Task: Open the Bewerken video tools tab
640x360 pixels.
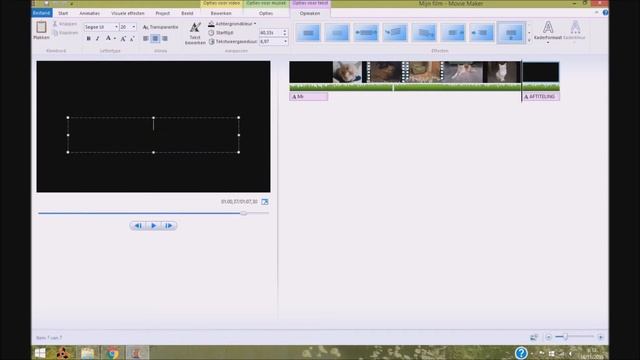Action: (221, 13)
